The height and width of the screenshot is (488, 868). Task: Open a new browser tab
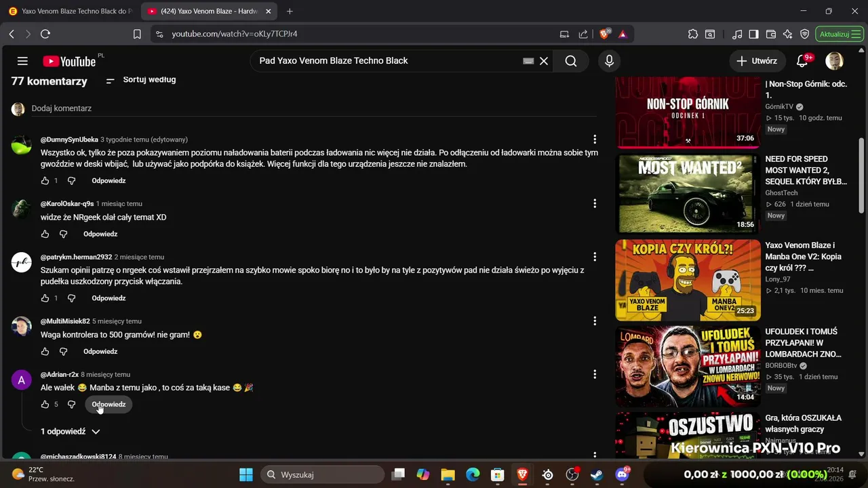point(290,12)
